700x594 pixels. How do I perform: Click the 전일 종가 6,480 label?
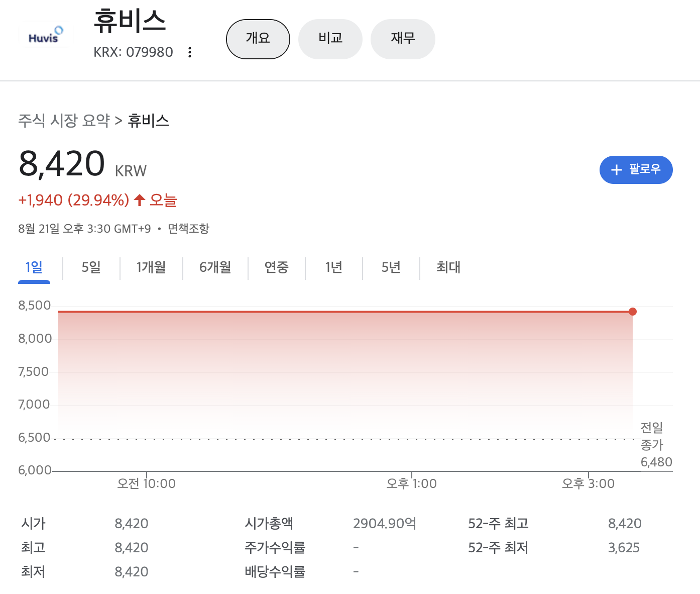pos(656,445)
